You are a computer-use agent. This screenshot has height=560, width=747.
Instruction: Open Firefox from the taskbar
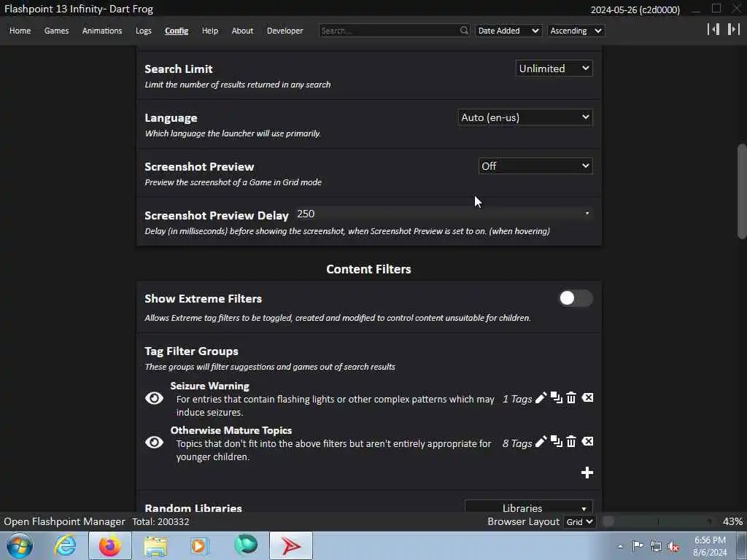109,545
